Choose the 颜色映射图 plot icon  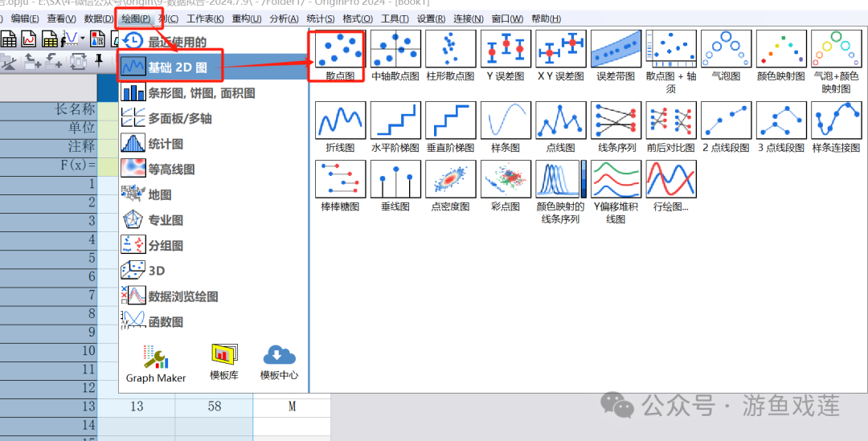point(781,49)
